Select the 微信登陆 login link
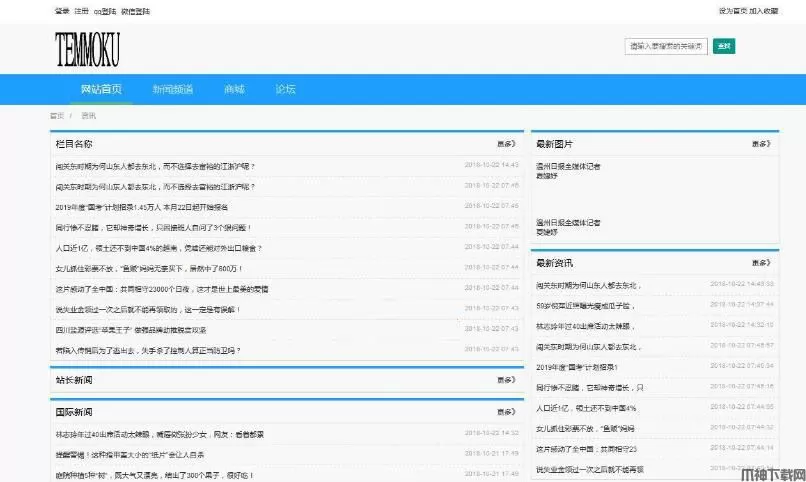 coord(135,11)
